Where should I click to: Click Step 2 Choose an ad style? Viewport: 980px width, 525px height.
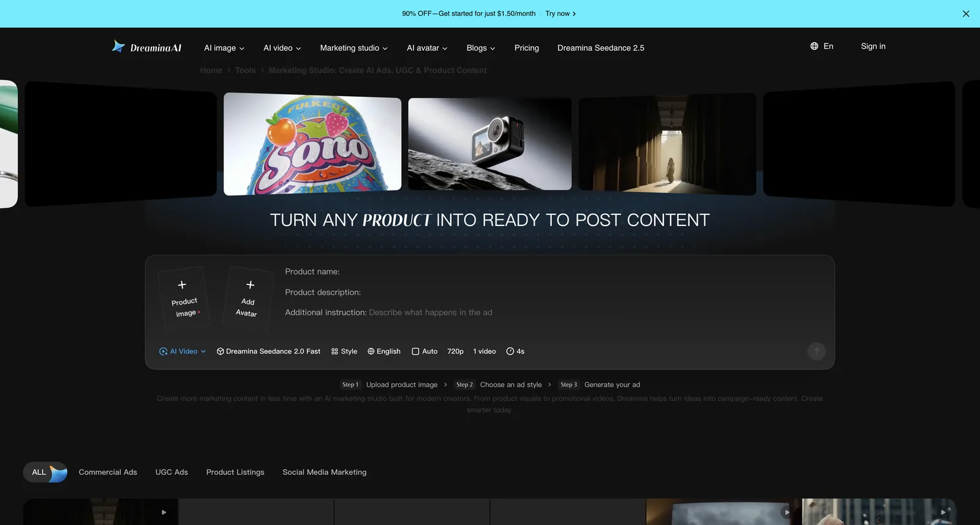(x=498, y=385)
